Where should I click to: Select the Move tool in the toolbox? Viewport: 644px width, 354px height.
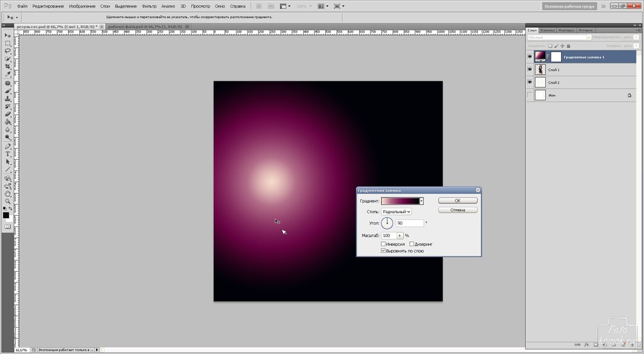pyautogui.click(x=8, y=35)
